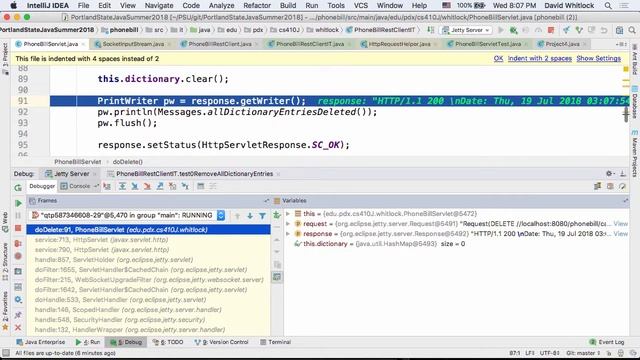Click doDelete() breadcrumb below editor
This screenshot has height=360, width=640.
click(128, 162)
